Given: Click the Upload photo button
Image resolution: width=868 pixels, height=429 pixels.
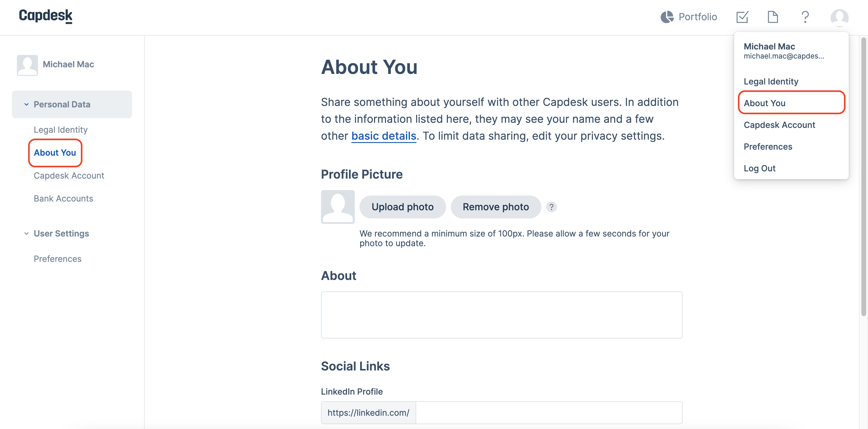Looking at the screenshot, I should tap(402, 207).
